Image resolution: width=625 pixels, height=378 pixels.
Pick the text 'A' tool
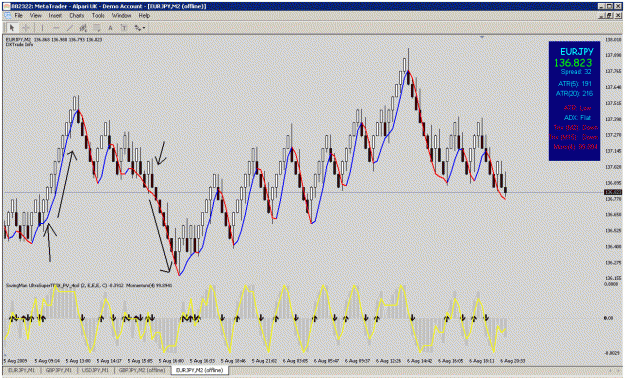point(110,28)
